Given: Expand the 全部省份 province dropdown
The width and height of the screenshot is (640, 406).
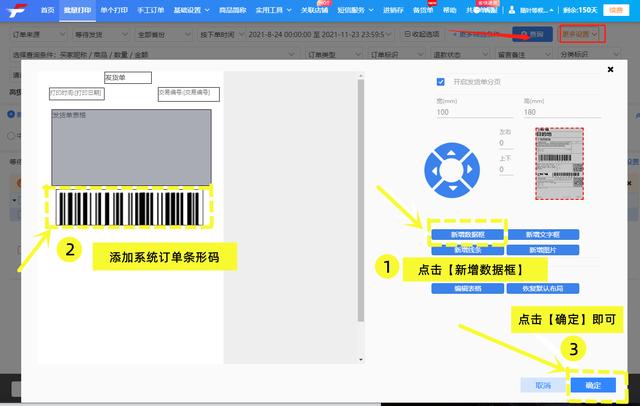Looking at the screenshot, I should [x=164, y=35].
